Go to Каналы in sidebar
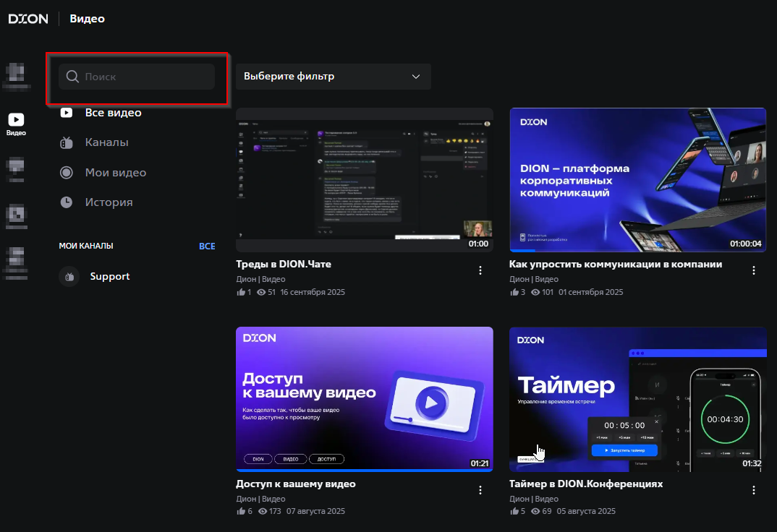Viewport: 777px width, 532px height. click(106, 142)
